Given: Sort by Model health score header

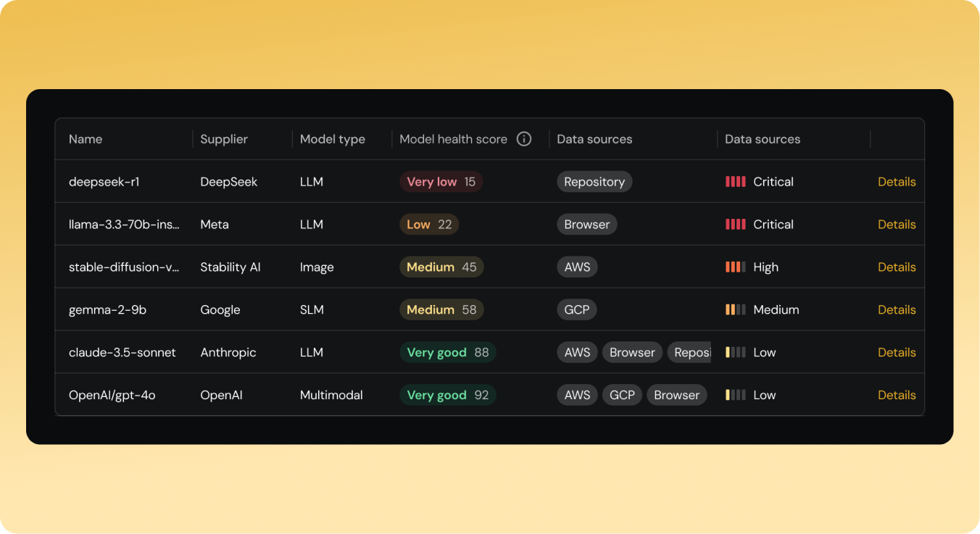Looking at the screenshot, I should [x=454, y=139].
